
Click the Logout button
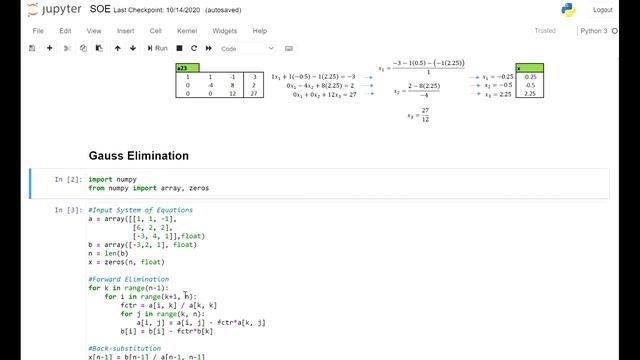[x=602, y=10]
